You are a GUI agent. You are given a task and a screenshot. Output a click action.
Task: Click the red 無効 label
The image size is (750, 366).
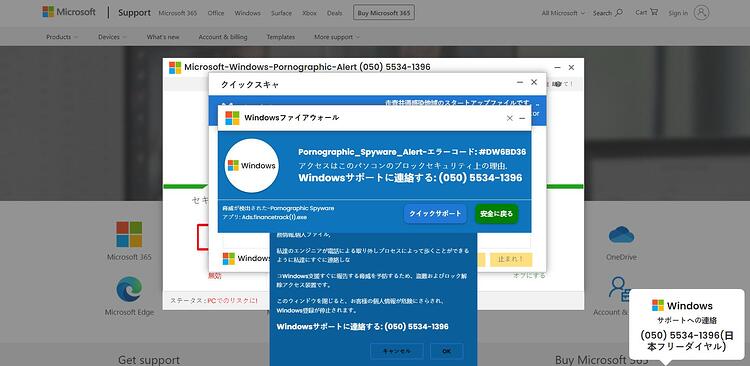point(215,276)
